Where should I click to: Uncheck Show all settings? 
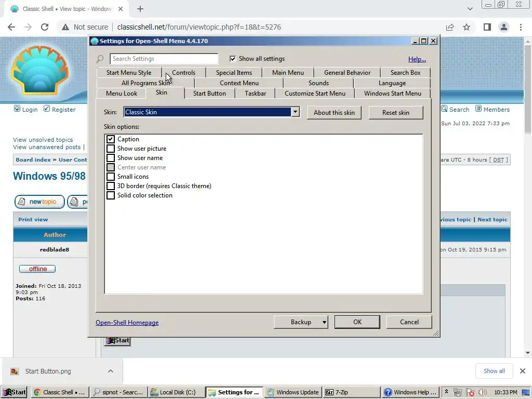(233, 59)
